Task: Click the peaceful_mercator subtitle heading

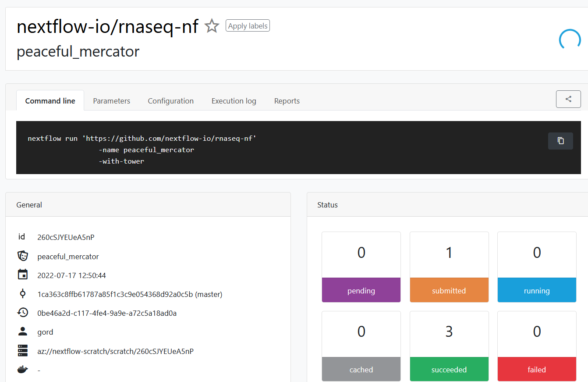Action: click(x=78, y=51)
